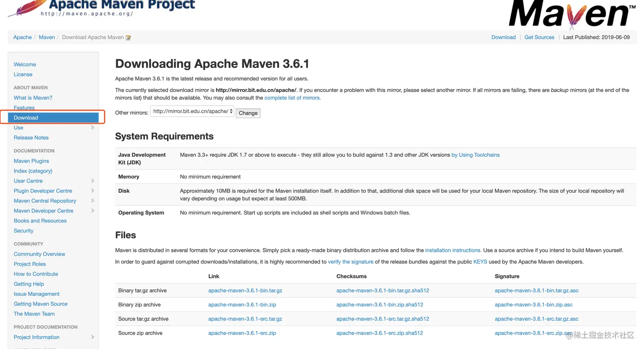Click the edit page icon beside Download Apache Maven
This screenshot has height=349, width=644.
point(128,37)
